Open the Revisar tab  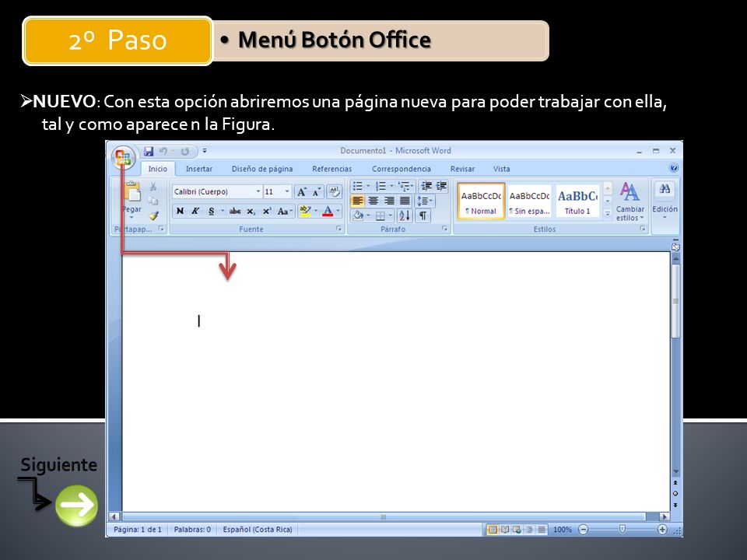462,169
